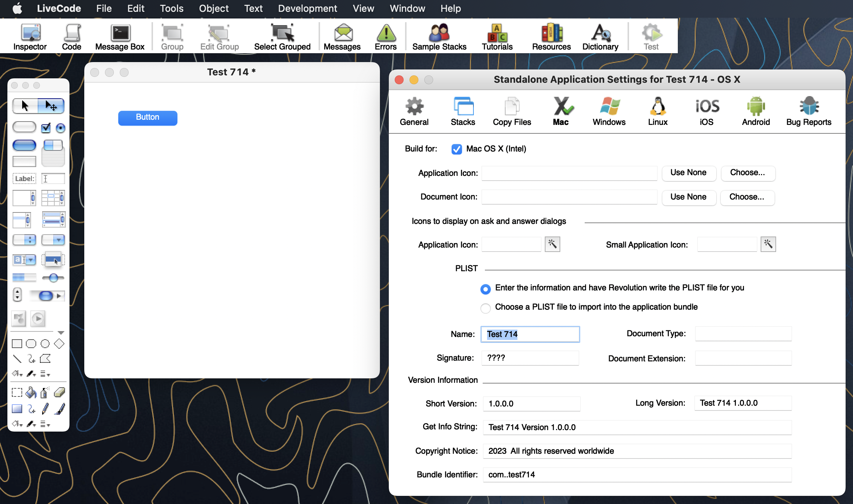
Task: Switch to the General settings tab
Action: (x=414, y=112)
